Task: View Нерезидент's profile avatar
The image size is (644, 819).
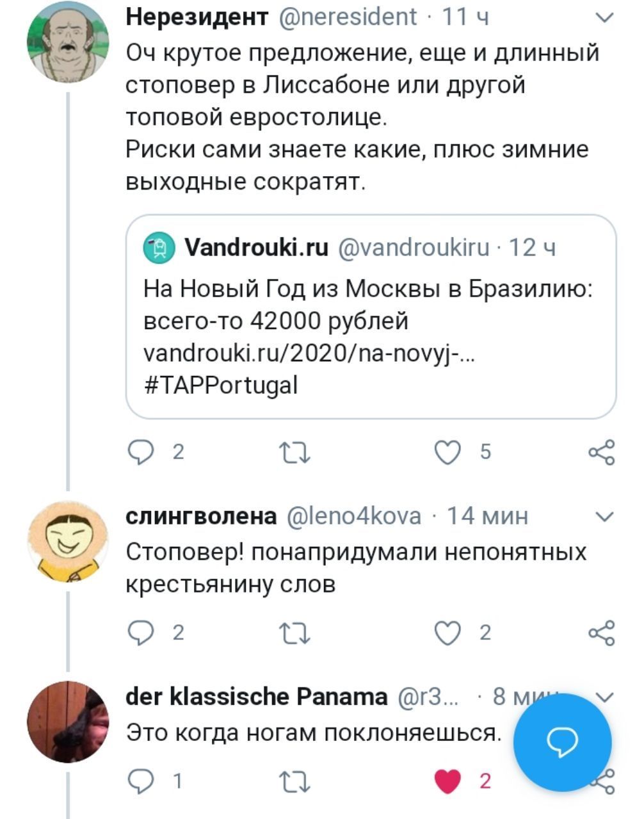Action: pos(68,42)
